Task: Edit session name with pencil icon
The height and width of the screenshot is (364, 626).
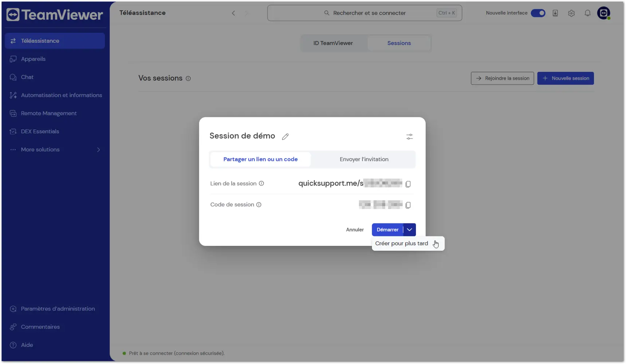Action: pos(285,136)
